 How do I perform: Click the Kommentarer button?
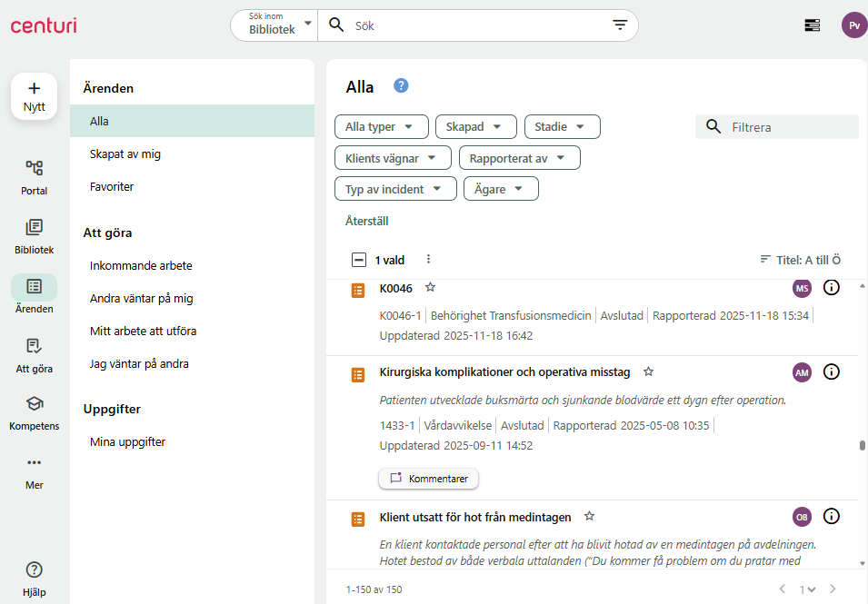coord(428,478)
